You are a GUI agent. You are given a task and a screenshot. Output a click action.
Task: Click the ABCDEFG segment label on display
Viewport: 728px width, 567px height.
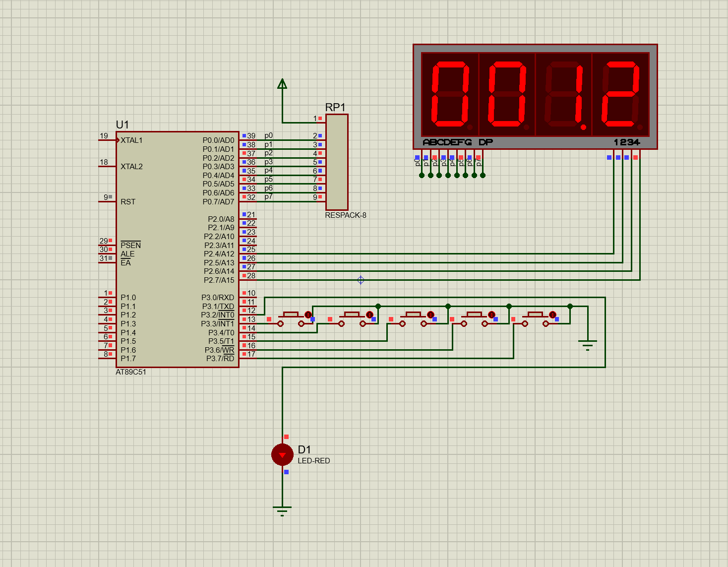(x=447, y=142)
